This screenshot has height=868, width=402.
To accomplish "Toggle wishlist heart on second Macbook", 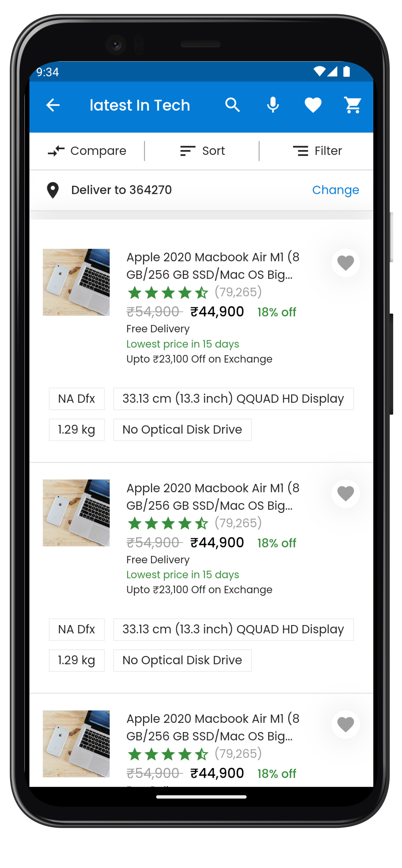I will click(345, 494).
